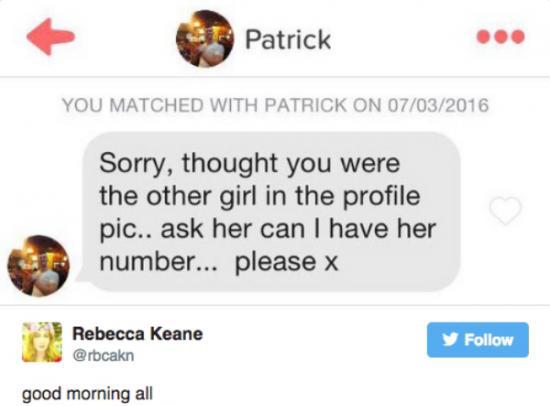Tap Patrick's avatar beside the message
The image size is (550, 406).
39,266
